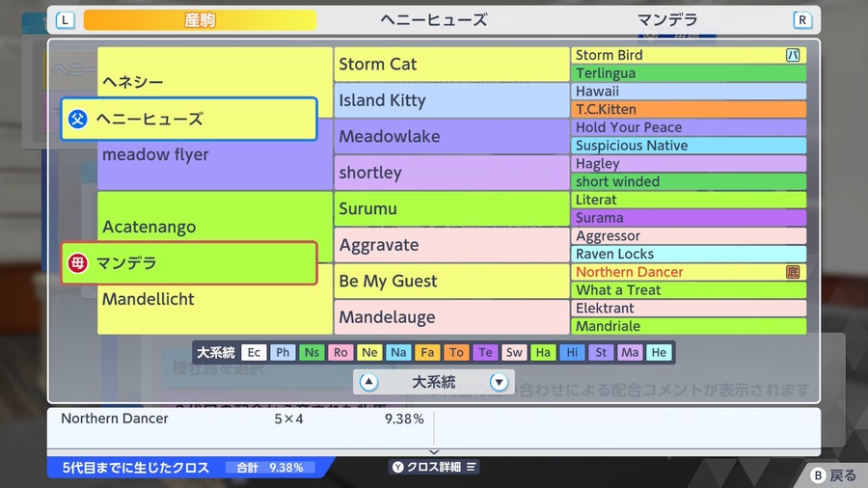The height and width of the screenshot is (488, 868).
Task: Open クロス詳細 cross details
Action: (x=434, y=467)
